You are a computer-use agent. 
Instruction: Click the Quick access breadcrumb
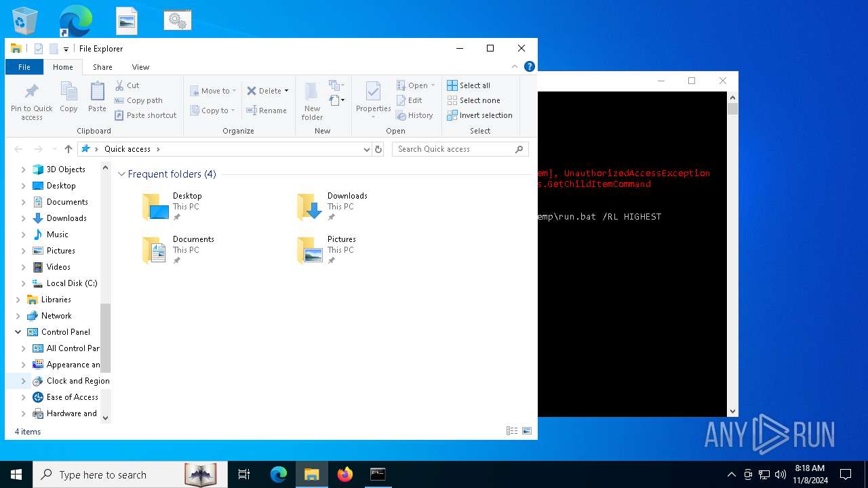coord(127,149)
